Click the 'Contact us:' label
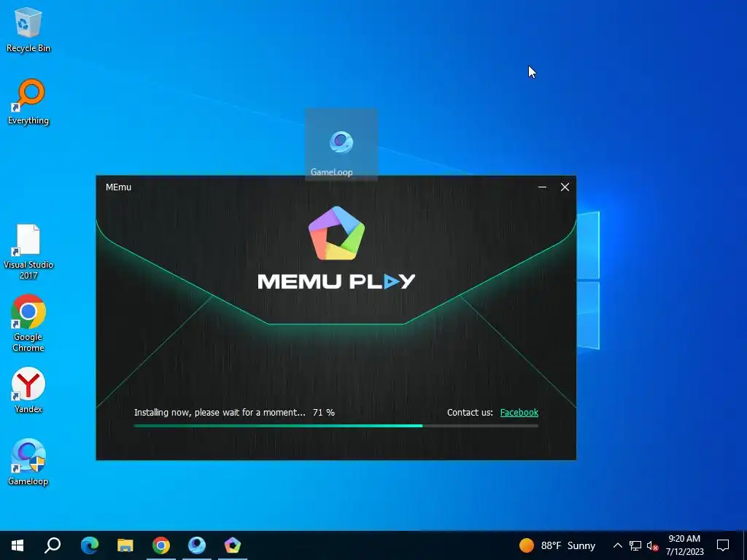Screen dimensions: 747x560 (470, 413)
